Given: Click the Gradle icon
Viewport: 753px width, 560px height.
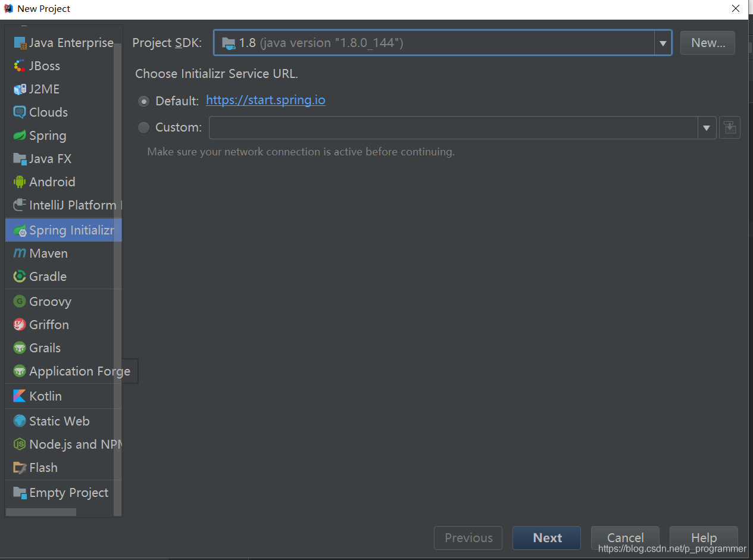Looking at the screenshot, I should coord(20,277).
